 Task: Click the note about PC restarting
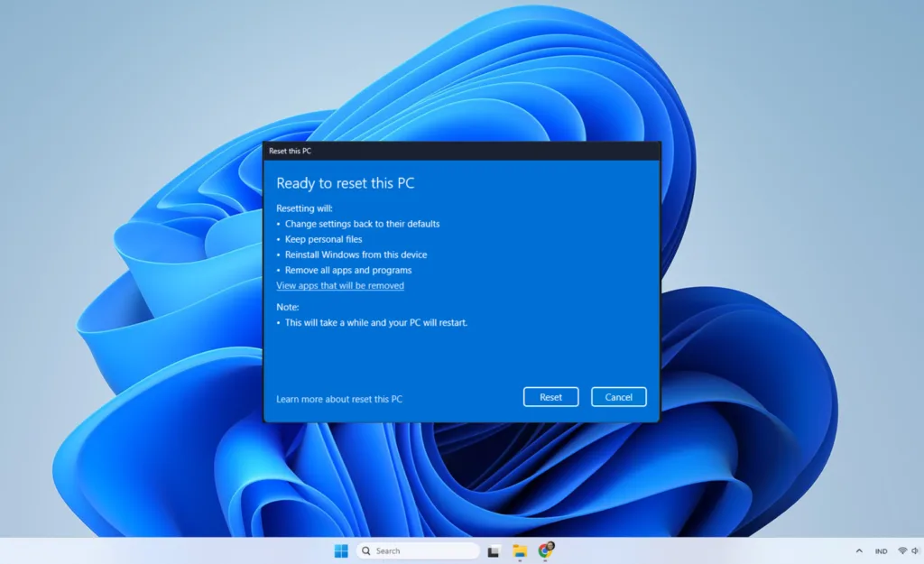point(376,323)
